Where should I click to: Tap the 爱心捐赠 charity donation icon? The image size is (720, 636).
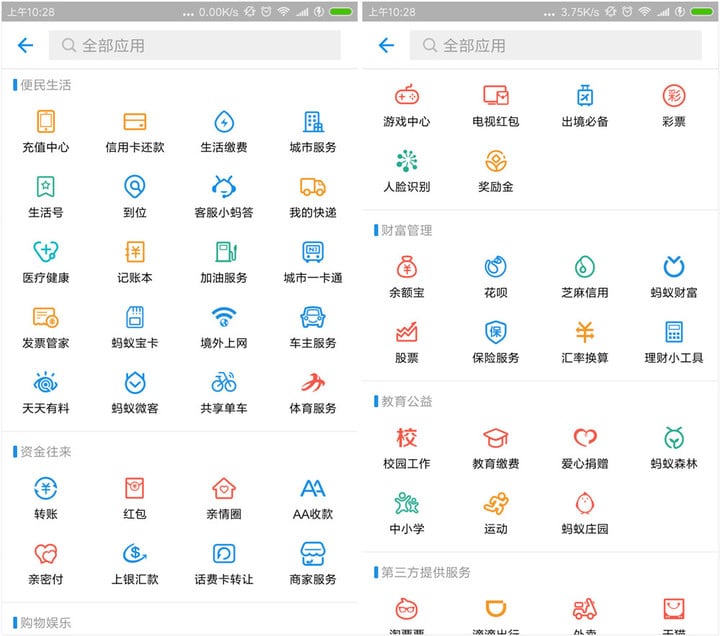click(585, 438)
